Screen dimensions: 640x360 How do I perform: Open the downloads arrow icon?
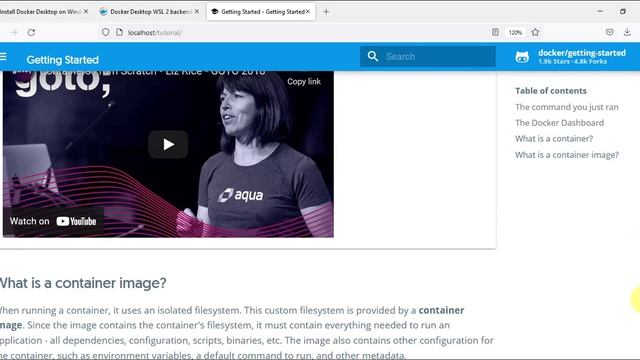627,32
